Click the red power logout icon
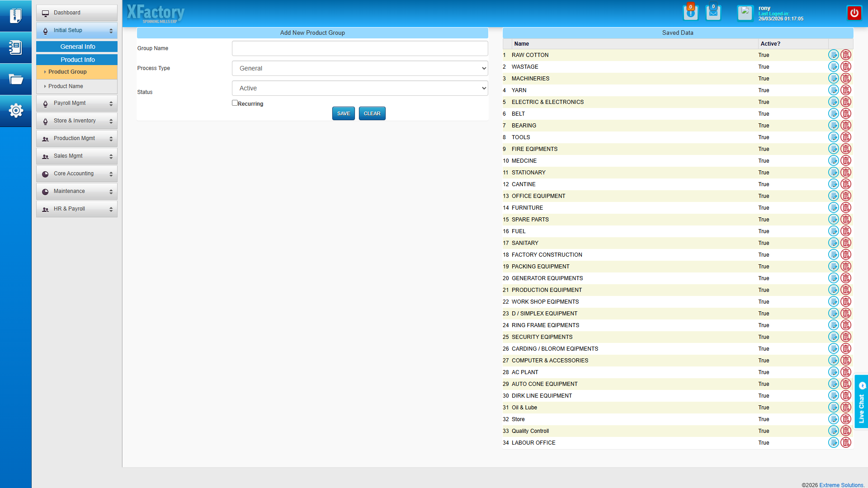The image size is (868, 488). 854,13
